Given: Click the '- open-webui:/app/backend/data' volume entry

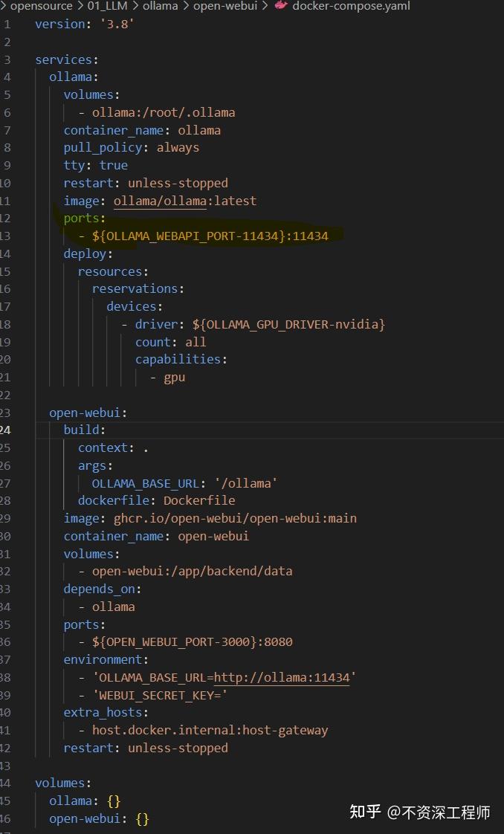Looking at the screenshot, I should click(186, 572).
